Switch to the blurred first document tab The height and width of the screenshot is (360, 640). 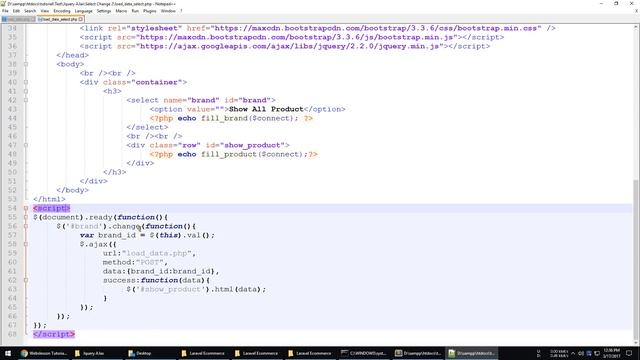[x=18, y=19]
